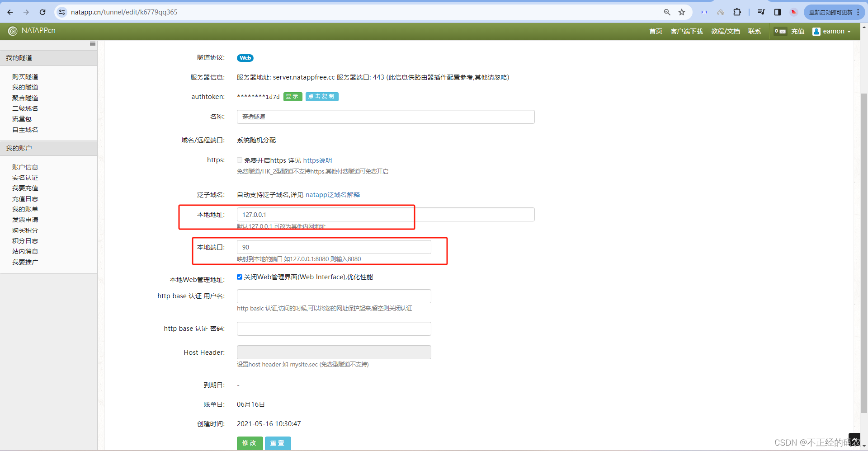Focus the 本地端口 field showing 90
Screen dimensions: 868x451
coord(334,247)
